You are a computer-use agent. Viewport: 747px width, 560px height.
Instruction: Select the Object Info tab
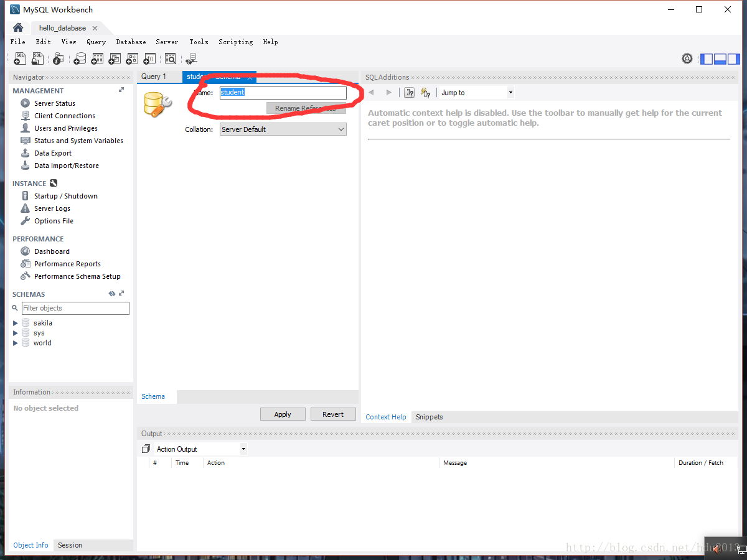pyautogui.click(x=31, y=545)
